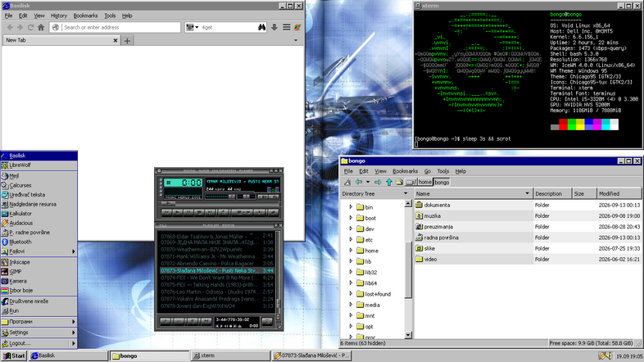Screen dimensions: 644x362
Task: Go back in Basilisk browser
Action: point(11,27)
